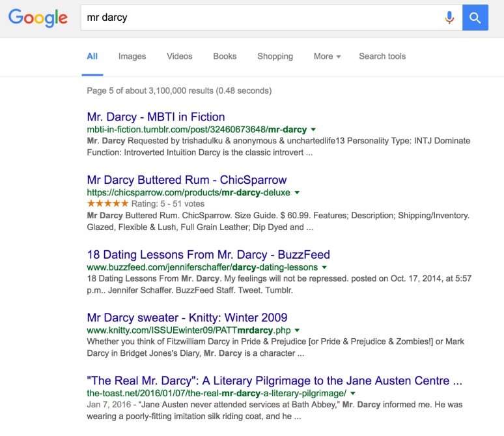Screen dimensions: 504x436
Task: Expand arrow next to buzzfeed.com URL
Action: click(x=324, y=267)
